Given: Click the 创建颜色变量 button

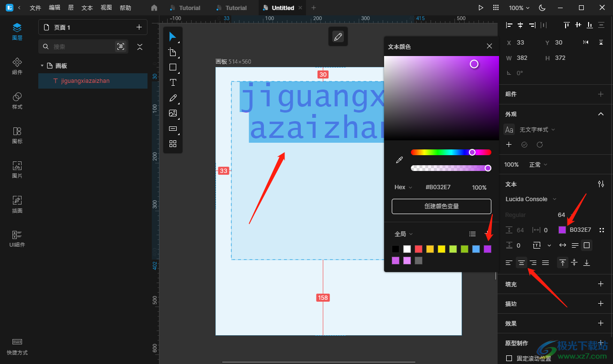Looking at the screenshot, I should click(442, 206).
